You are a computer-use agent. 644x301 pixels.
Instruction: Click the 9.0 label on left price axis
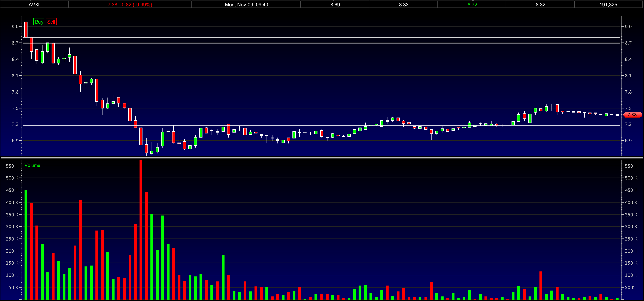point(15,27)
